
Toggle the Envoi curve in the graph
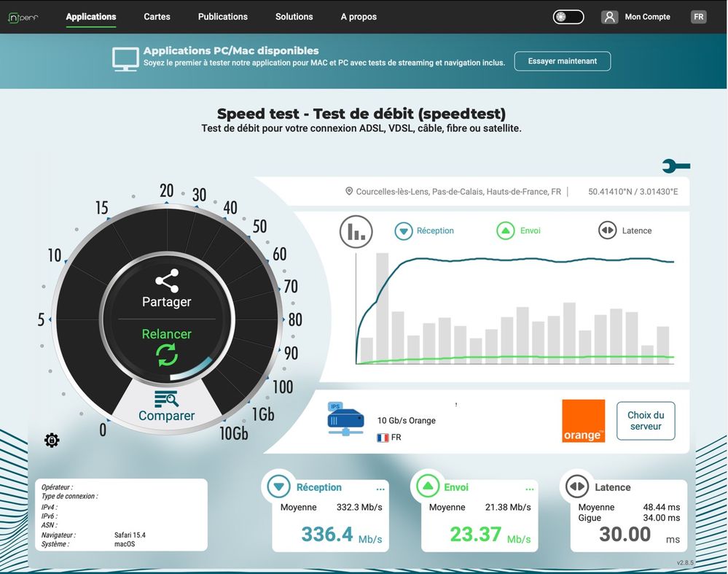[x=519, y=230]
